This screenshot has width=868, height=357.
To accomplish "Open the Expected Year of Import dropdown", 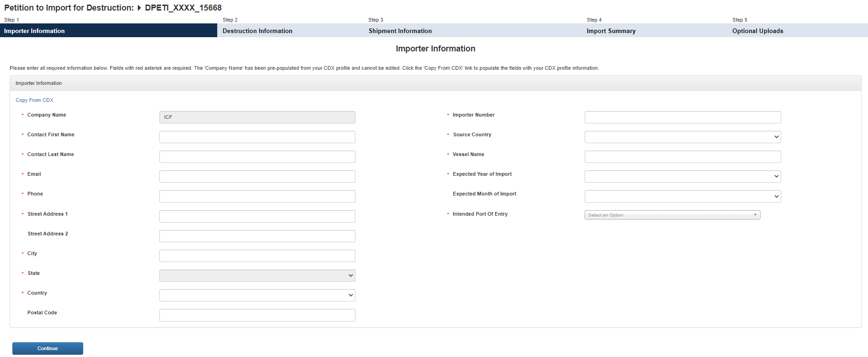I will (x=682, y=176).
